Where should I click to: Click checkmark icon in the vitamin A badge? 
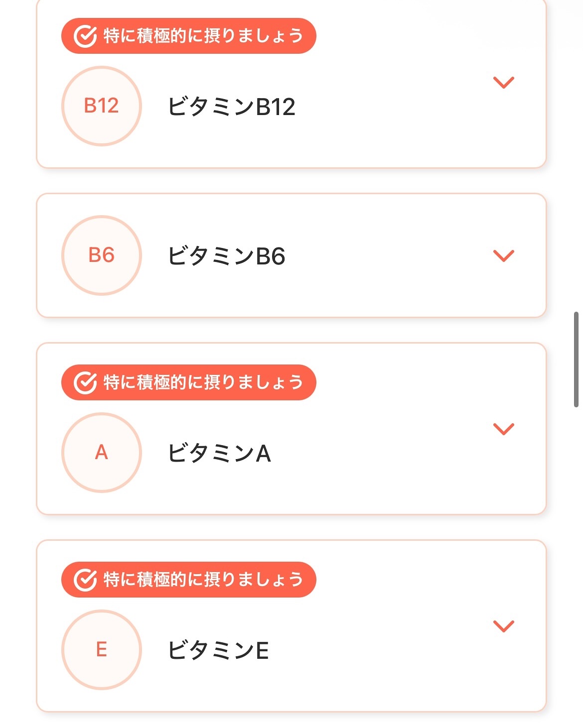point(85,382)
